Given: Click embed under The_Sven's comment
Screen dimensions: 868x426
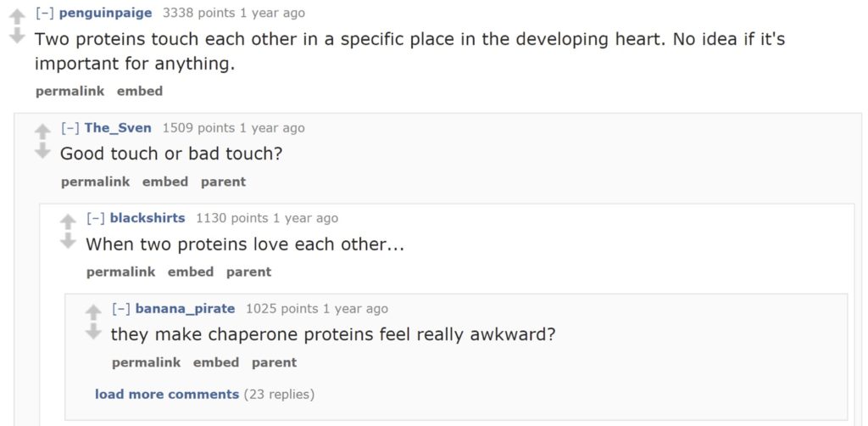Looking at the screenshot, I should point(165,182).
